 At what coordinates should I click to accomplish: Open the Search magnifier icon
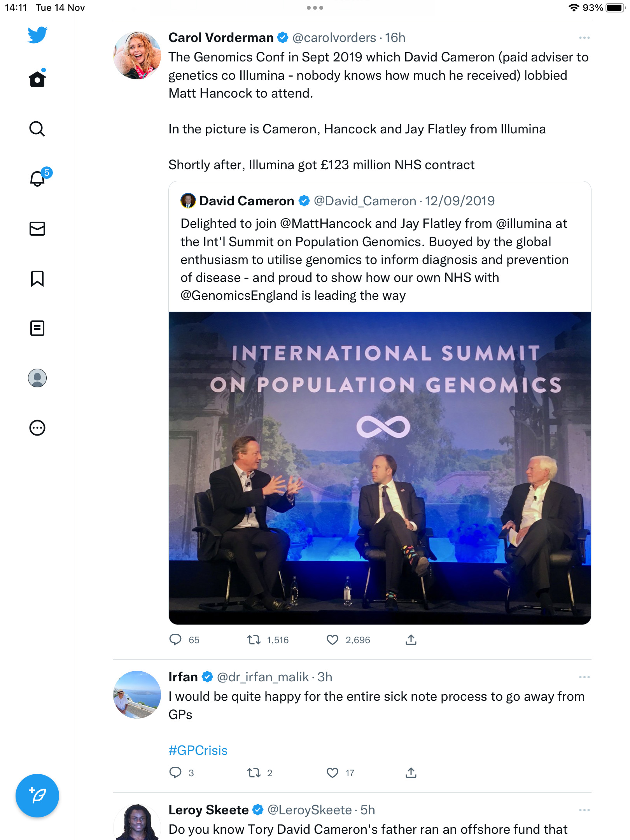coord(37,129)
